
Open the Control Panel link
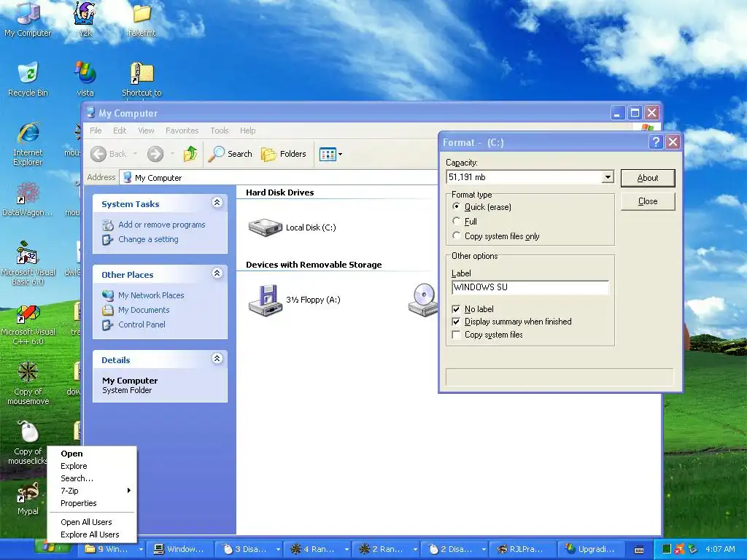[x=142, y=324]
